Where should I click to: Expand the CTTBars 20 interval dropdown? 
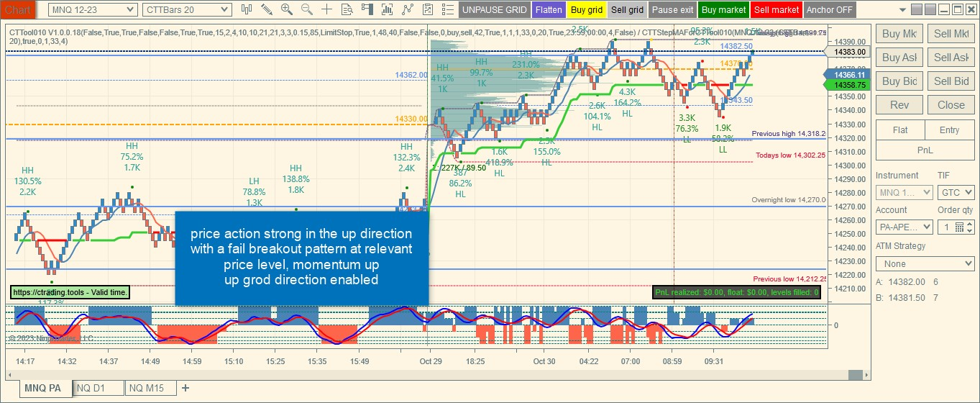pyautogui.click(x=187, y=9)
